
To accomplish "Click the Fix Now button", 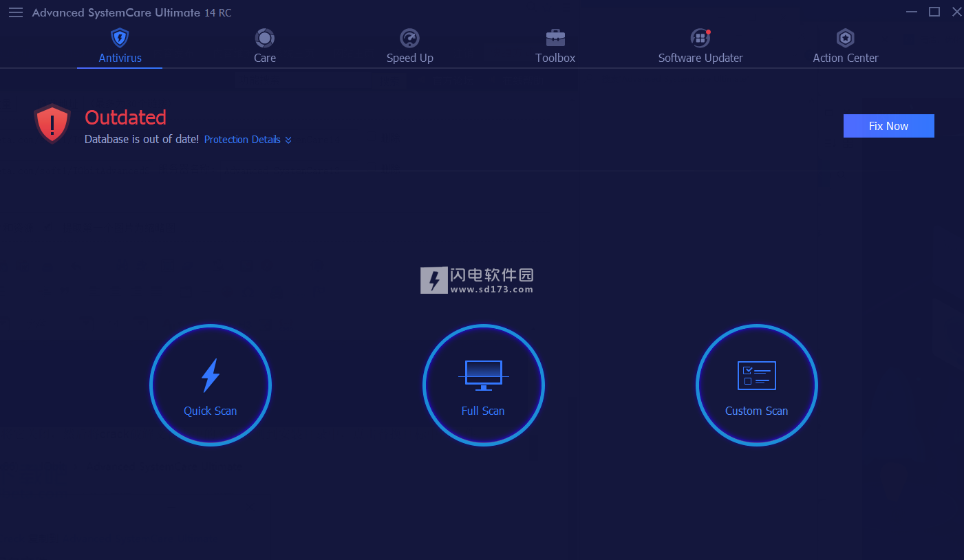I will pos(888,126).
